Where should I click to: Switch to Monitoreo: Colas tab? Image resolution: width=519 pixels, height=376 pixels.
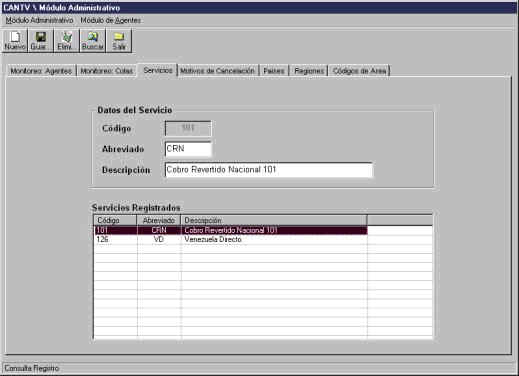point(107,71)
